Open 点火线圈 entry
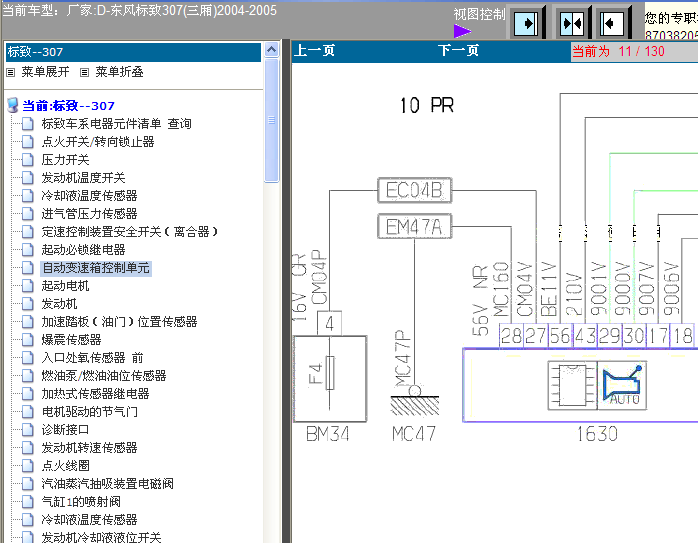 [65, 466]
